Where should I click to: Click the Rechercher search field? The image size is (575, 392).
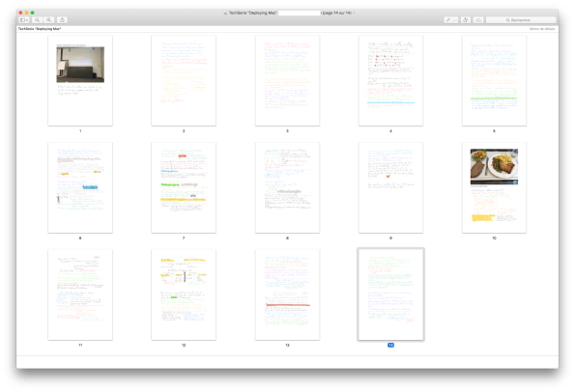coord(521,20)
